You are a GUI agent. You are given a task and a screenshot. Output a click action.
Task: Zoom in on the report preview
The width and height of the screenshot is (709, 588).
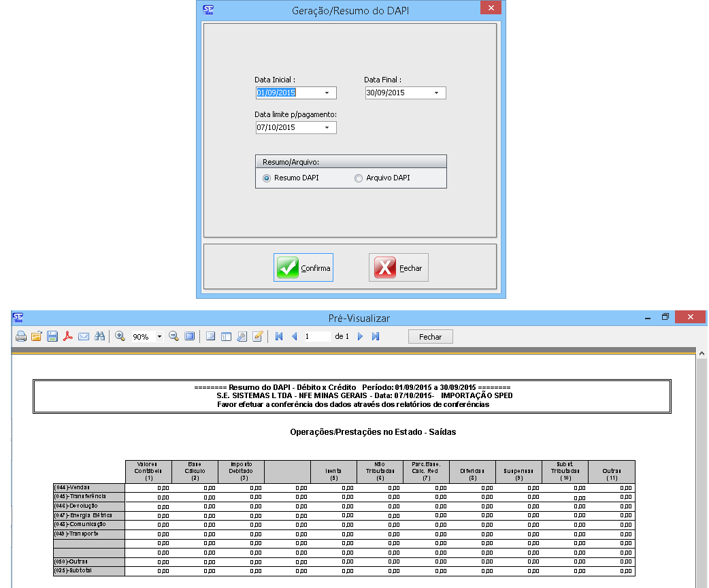coord(120,336)
